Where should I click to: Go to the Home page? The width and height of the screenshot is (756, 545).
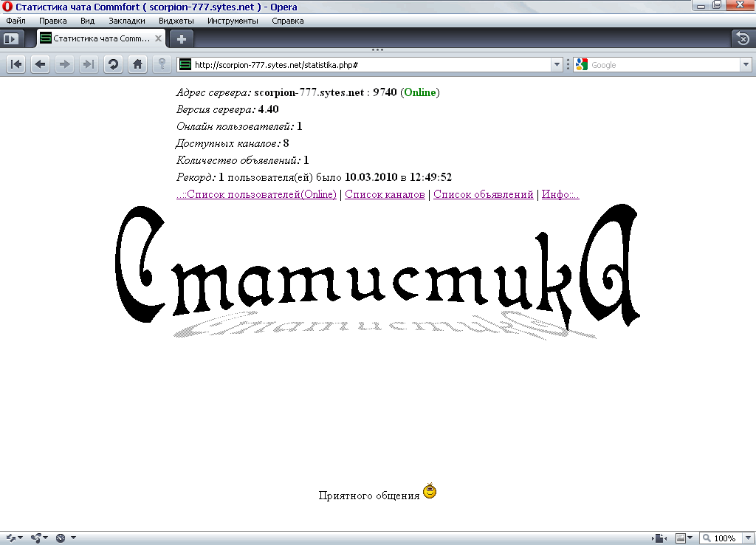click(137, 64)
